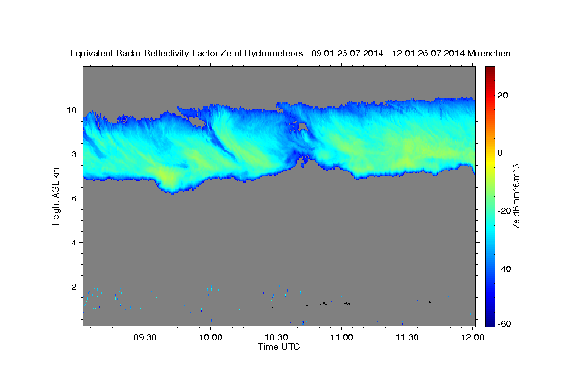Click the 'Time UTC' axis label
The height and width of the screenshot is (392, 588).
(279, 347)
